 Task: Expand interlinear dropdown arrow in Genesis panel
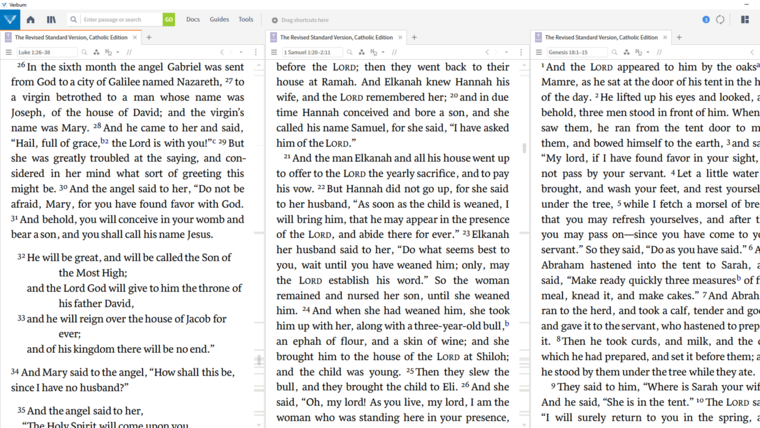click(648, 52)
